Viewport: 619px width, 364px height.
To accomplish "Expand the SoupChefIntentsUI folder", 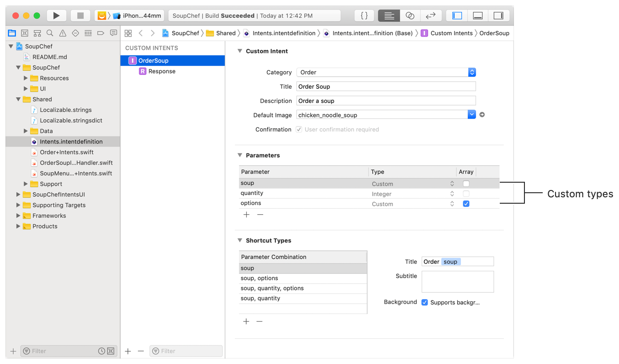I will [x=19, y=195].
